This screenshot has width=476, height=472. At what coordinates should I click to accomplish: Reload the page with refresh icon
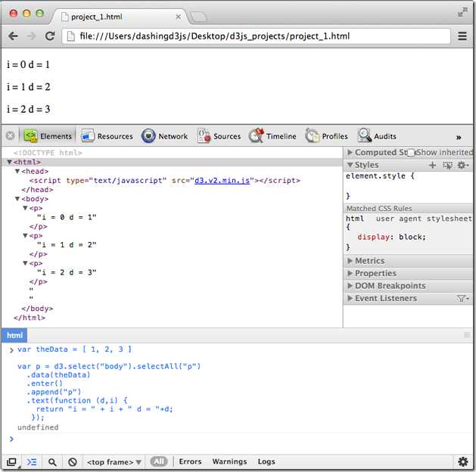point(50,36)
